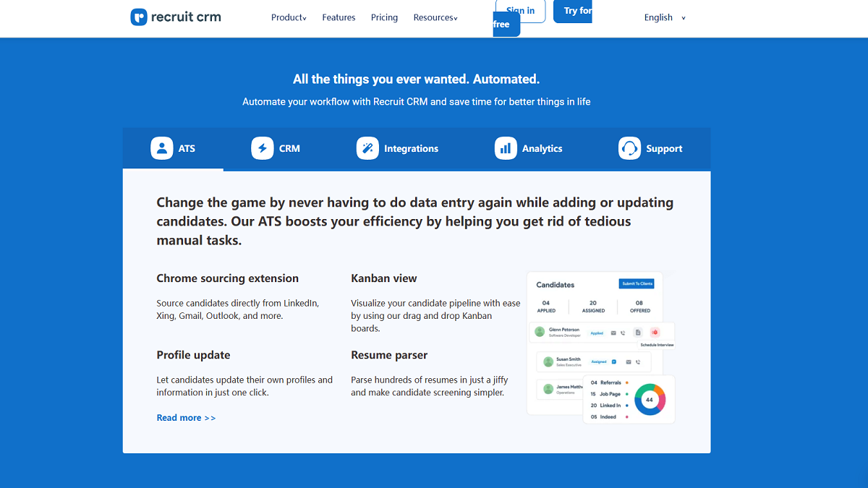This screenshot has height=488, width=868.
Task: Select the Support headset icon
Action: click(629, 147)
